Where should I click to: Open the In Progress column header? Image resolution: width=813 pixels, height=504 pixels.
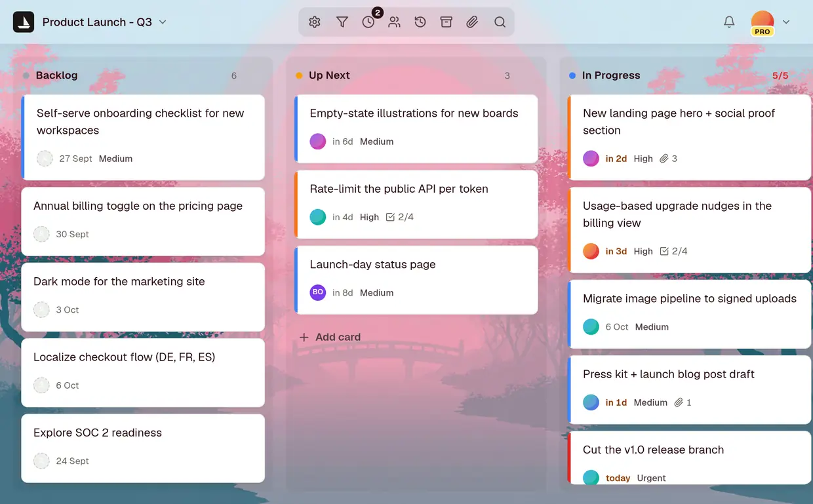[x=611, y=75]
